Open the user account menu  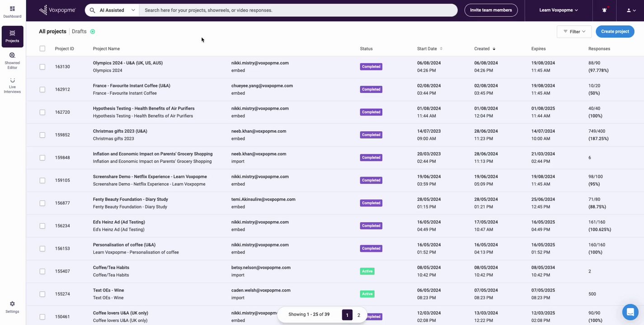631,10
